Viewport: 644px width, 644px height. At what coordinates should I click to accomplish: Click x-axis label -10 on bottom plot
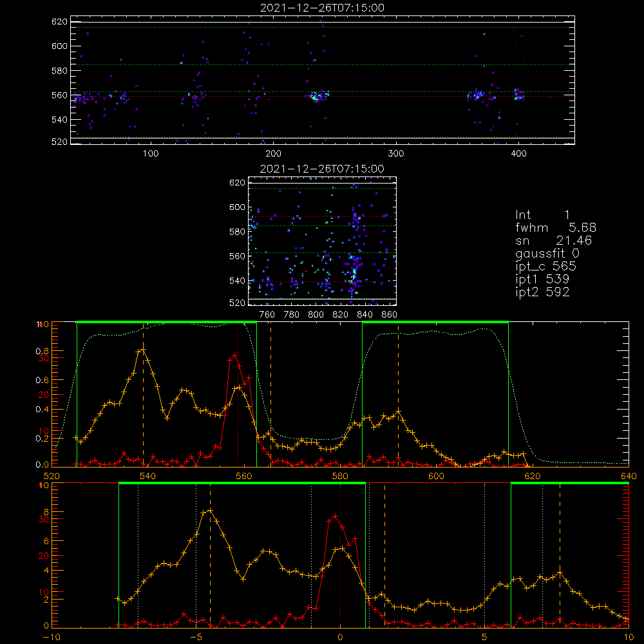point(52,638)
